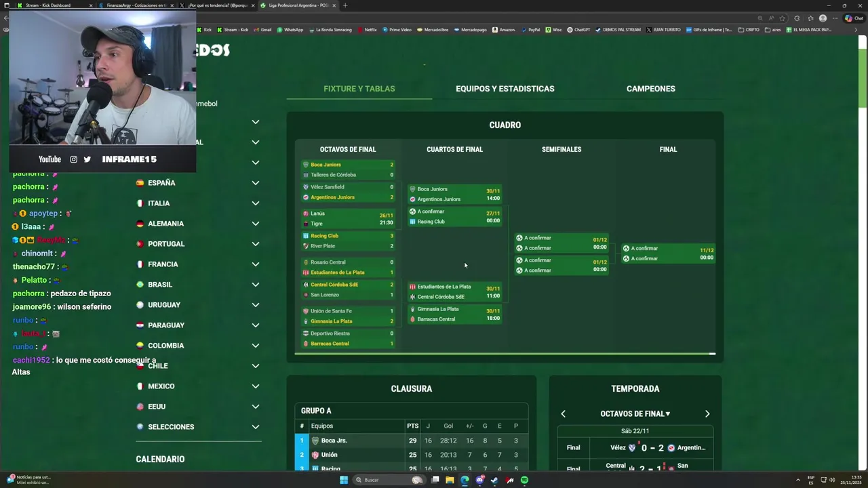Screen dimensions: 868x488
Task: Open Estudiantes vs Central Córdoba SdE quarterfinal
Action: coord(454,291)
